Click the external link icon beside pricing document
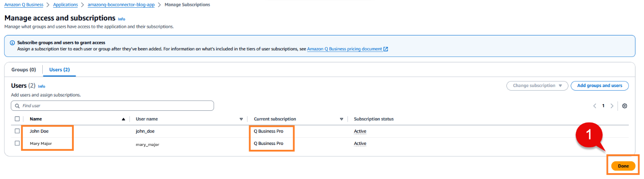 coord(386,49)
